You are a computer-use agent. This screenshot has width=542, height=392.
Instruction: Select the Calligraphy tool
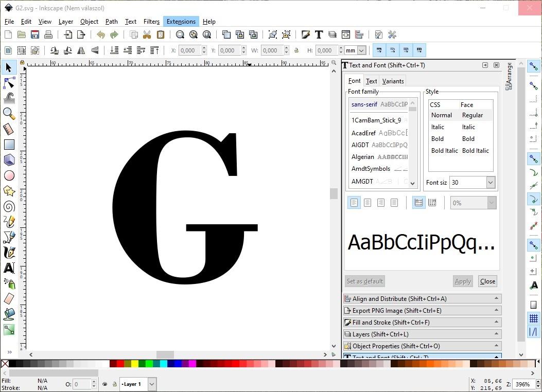(x=8, y=253)
